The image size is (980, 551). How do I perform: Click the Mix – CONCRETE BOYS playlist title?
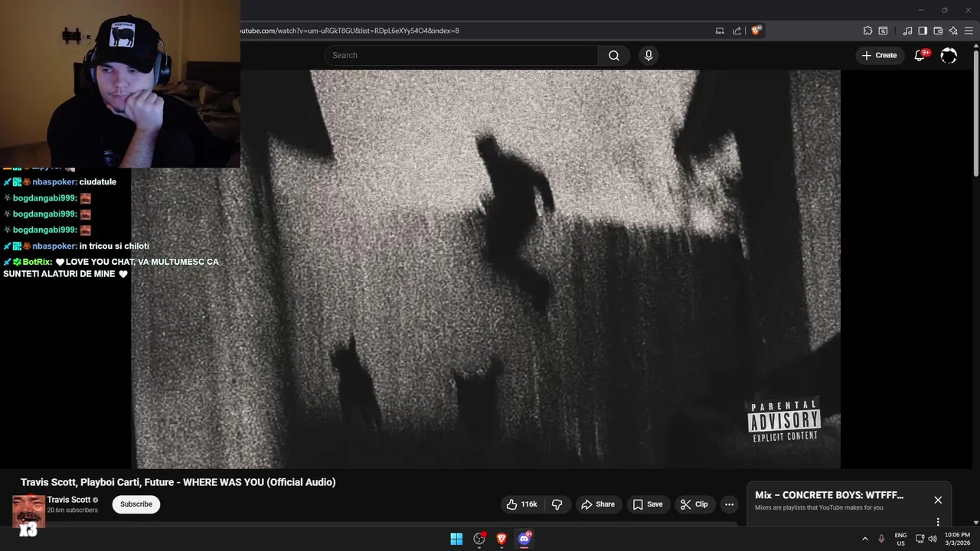coord(829,495)
